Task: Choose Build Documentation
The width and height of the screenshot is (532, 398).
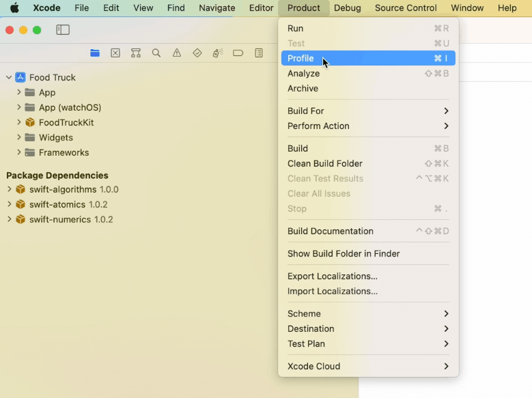Action: tap(368, 231)
